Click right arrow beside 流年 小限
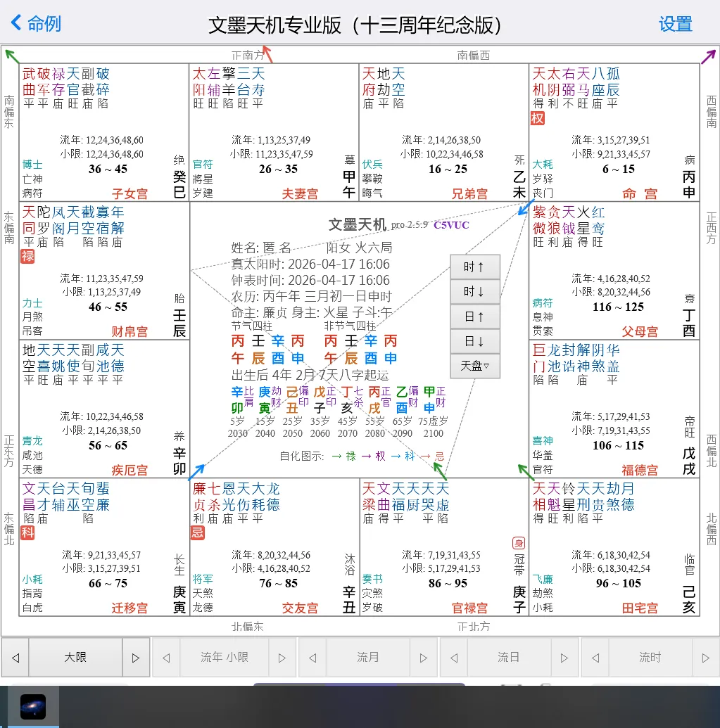The height and width of the screenshot is (728, 720). pos(282,658)
